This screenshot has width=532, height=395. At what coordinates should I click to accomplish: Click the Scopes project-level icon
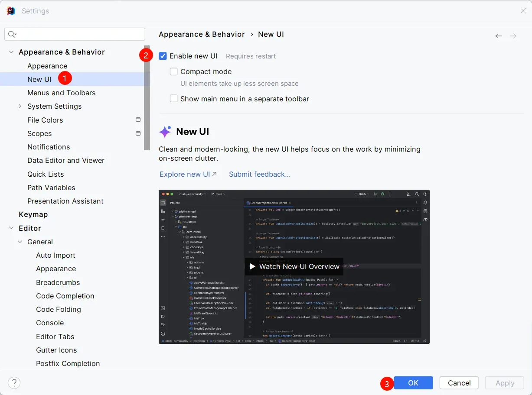click(138, 133)
